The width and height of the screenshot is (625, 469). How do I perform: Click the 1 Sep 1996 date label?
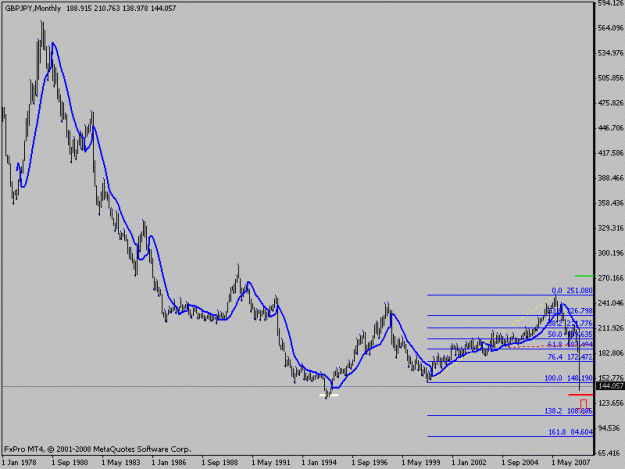369,463
